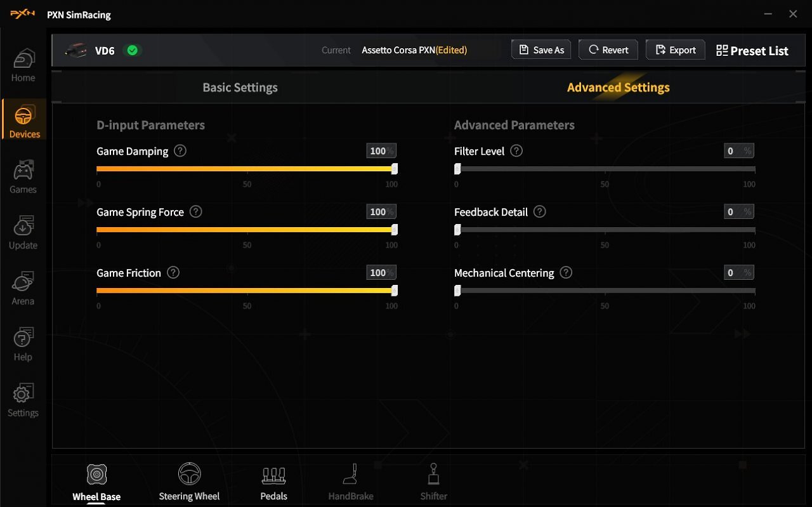Open the Preset List
Viewport: 812px width, 507px height.
coord(752,51)
